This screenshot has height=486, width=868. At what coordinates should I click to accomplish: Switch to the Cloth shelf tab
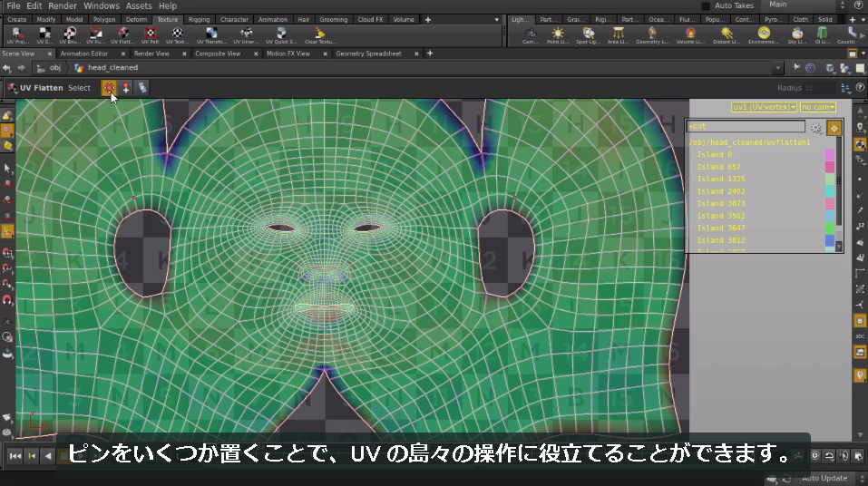pos(801,19)
